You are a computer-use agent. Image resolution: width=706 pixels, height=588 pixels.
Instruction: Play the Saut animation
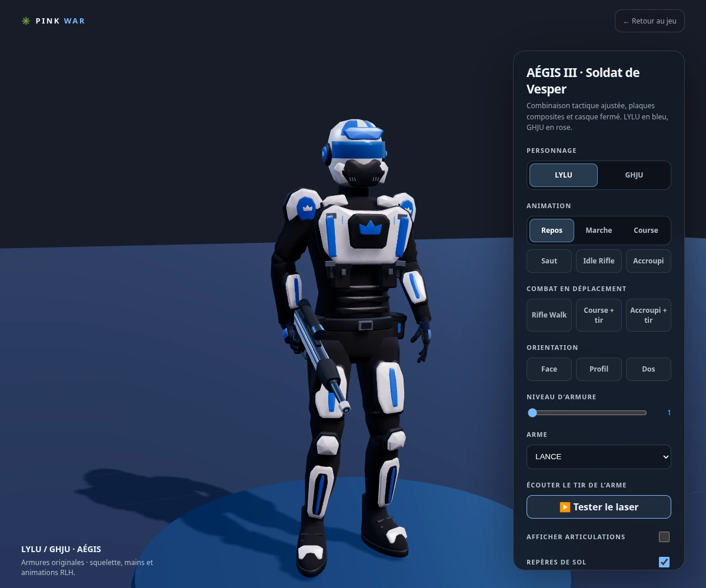550,261
